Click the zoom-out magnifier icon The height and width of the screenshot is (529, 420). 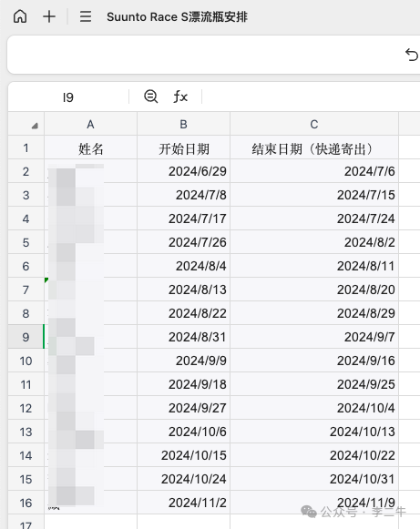pyautogui.click(x=150, y=97)
